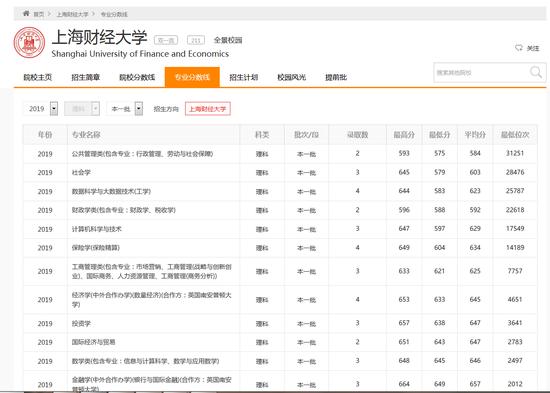Open the 校园风光 tab
The width and height of the screenshot is (550, 393).
(291, 77)
